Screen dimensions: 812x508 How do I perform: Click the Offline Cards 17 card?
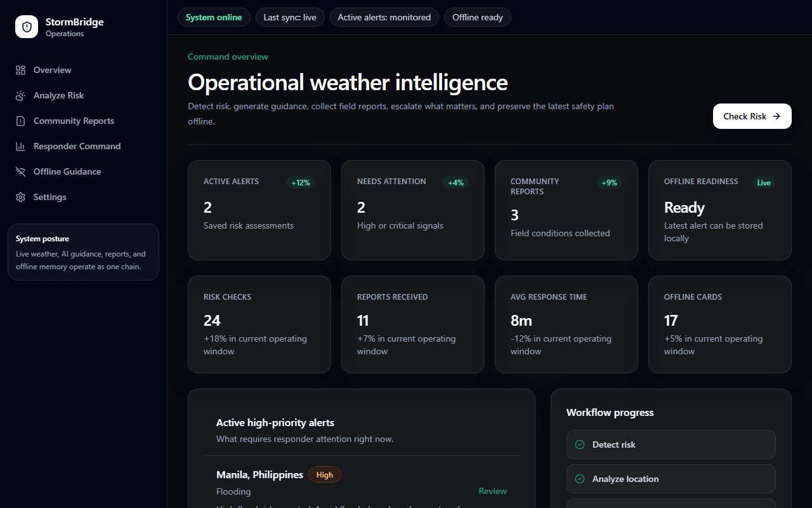click(x=720, y=324)
